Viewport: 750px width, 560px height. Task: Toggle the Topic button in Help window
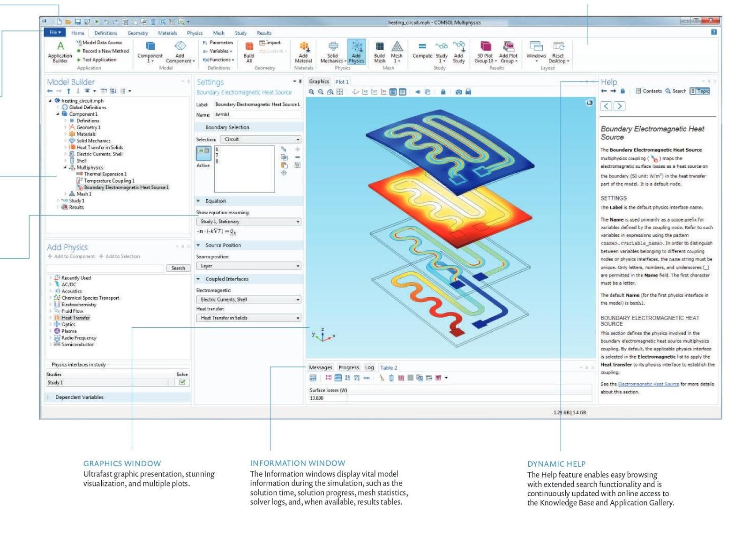(700, 91)
